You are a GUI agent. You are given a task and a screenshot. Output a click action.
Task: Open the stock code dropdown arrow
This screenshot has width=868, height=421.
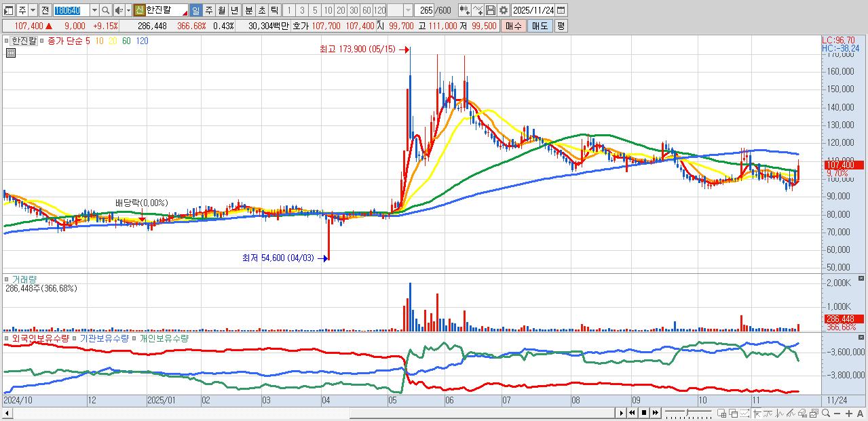pyautogui.click(x=94, y=10)
